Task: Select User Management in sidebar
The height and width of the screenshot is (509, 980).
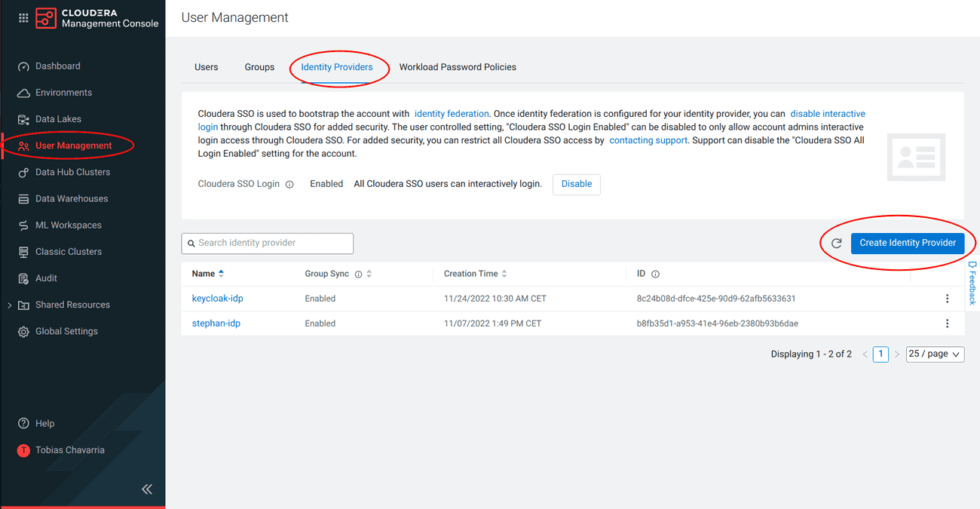Action: (73, 146)
